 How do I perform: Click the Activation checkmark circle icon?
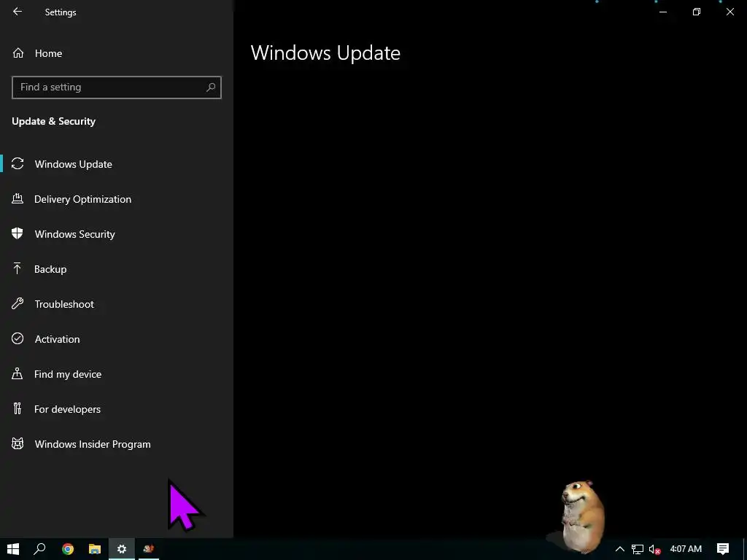pos(18,338)
